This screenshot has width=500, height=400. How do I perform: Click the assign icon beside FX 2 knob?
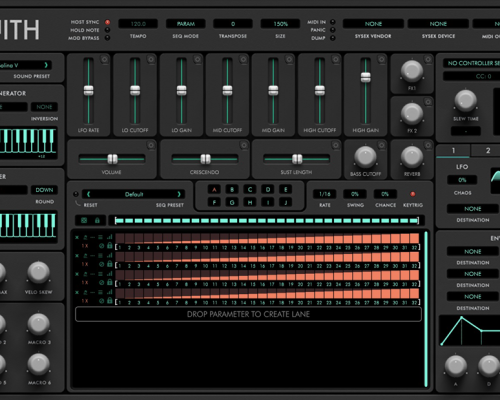pyautogui.click(x=428, y=102)
